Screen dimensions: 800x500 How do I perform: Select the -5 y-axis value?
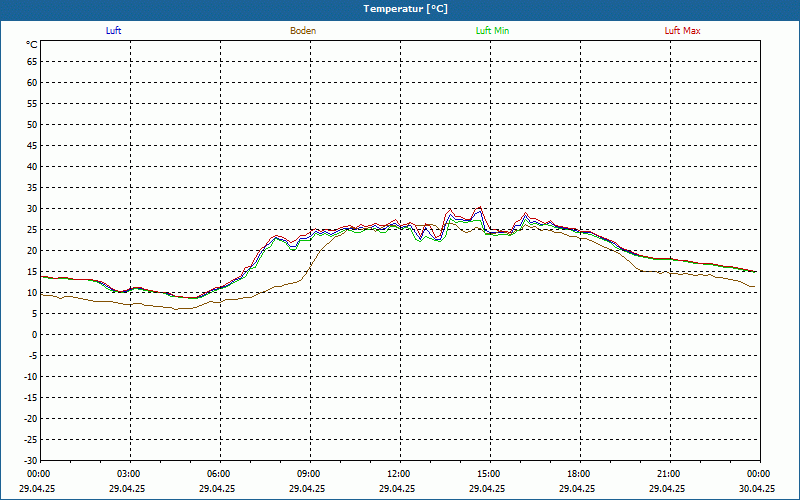click(x=33, y=356)
